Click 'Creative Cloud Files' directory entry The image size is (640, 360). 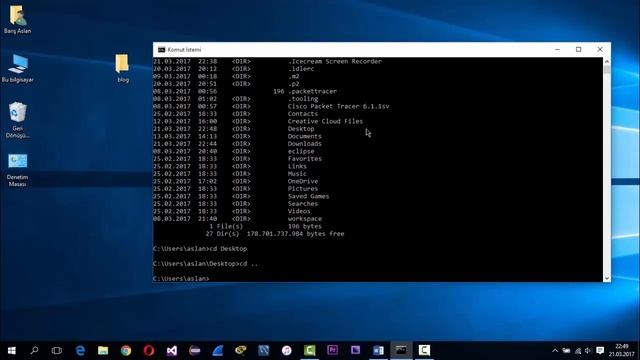coord(325,121)
